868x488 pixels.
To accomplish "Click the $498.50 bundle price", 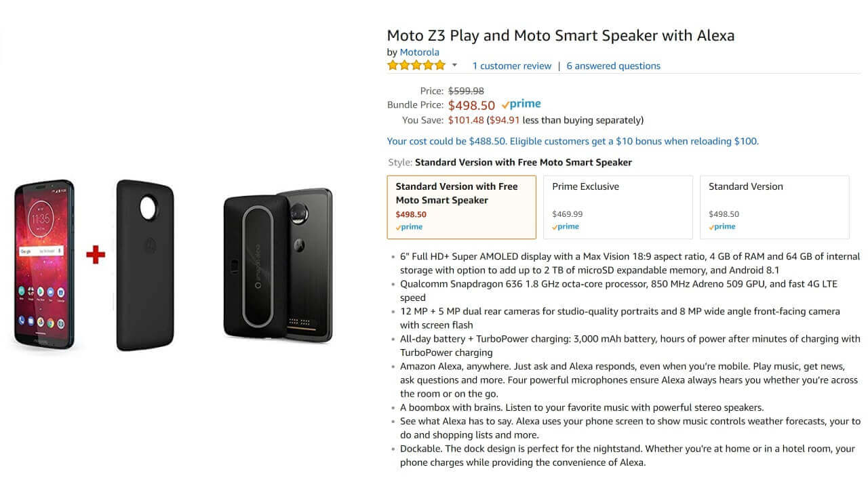I will pos(471,105).
